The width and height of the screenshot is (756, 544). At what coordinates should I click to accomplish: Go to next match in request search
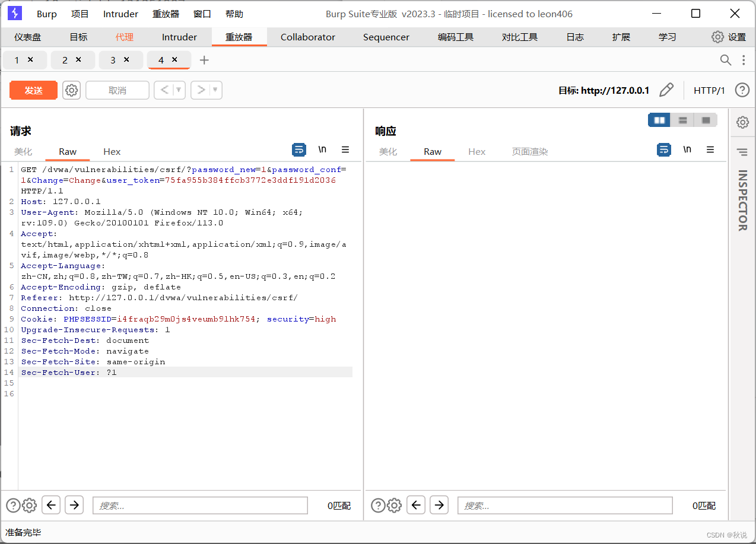74,505
